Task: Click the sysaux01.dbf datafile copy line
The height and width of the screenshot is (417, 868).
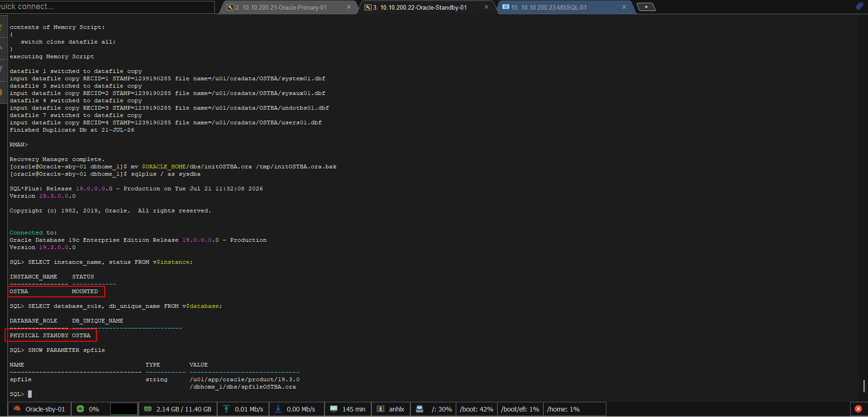Action: [168, 93]
